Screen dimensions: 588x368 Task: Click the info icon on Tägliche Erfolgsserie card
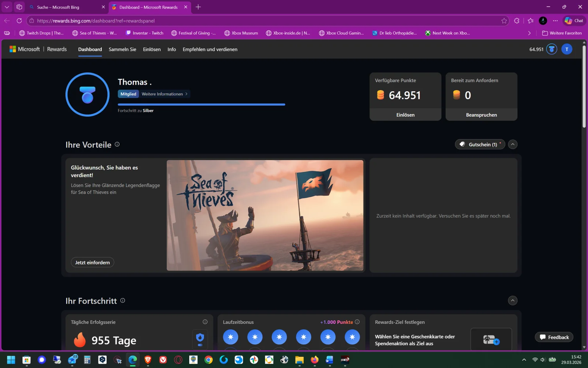pos(205,322)
